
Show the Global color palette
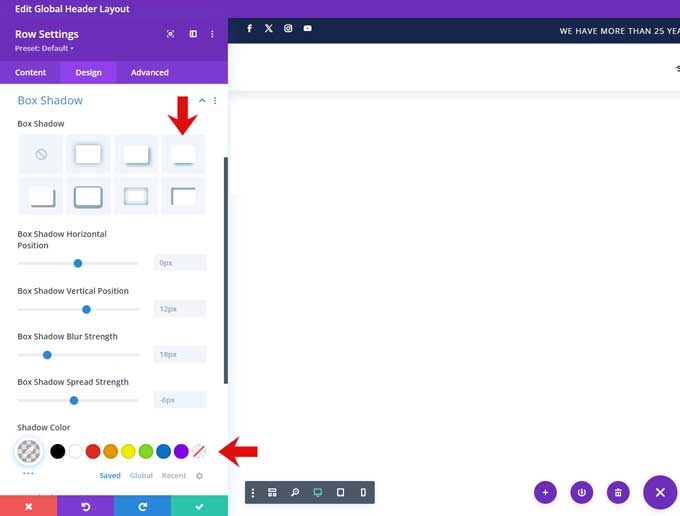pyautogui.click(x=141, y=476)
